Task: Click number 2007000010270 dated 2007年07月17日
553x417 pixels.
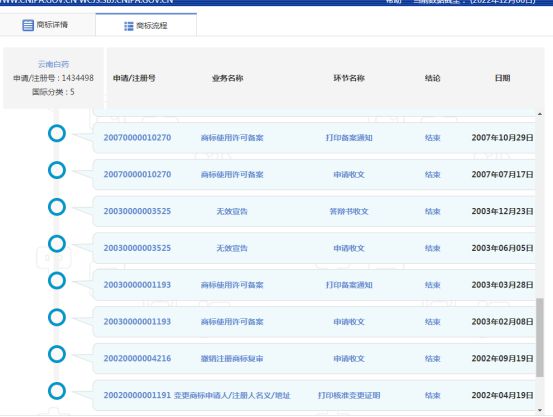Action: pyautogui.click(x=137, y=174)
